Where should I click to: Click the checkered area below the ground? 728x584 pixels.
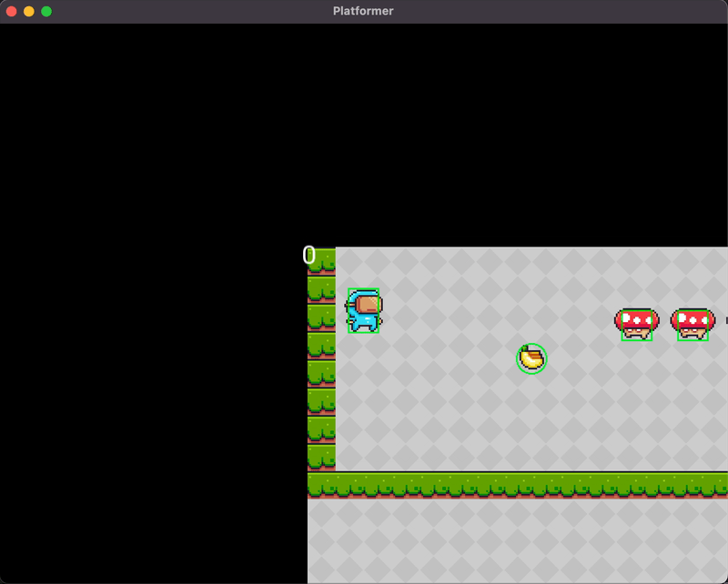tap(517, 541)
